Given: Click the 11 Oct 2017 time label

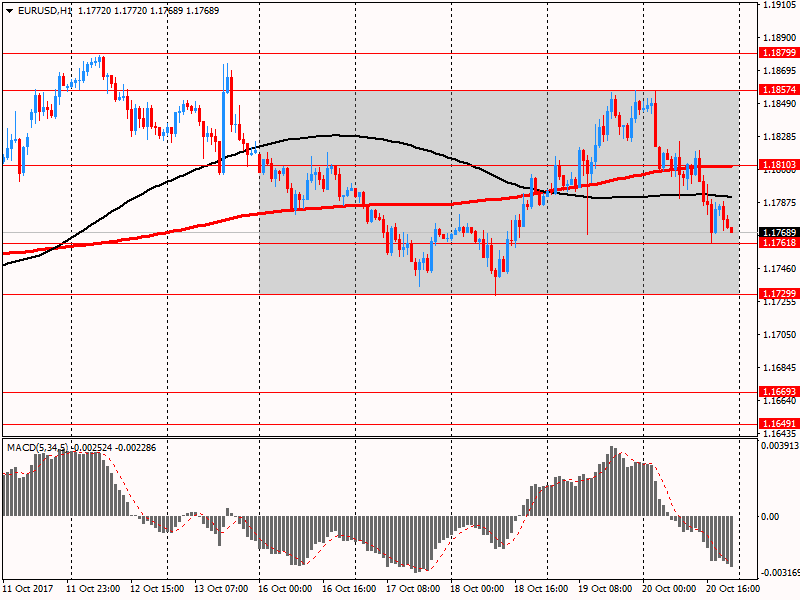Looking at the screenshot, I should point(28,589).
